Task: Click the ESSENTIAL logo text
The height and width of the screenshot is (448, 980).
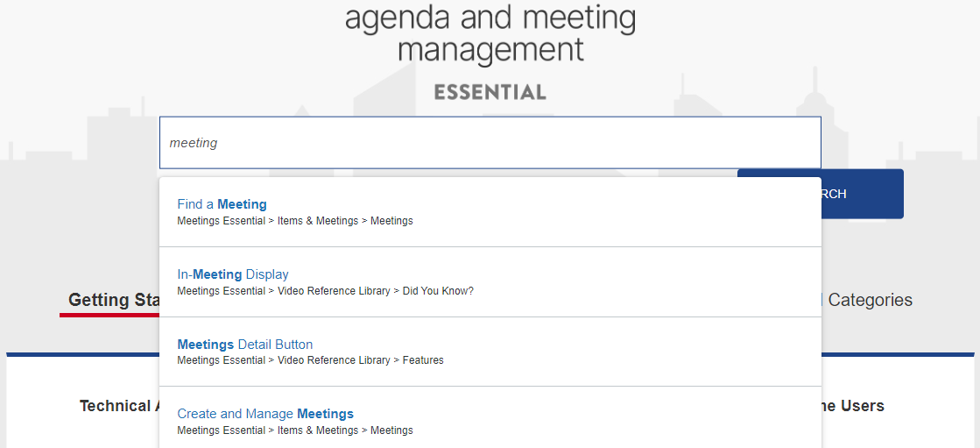Action: pyautogui.click(x=490, y=93)
